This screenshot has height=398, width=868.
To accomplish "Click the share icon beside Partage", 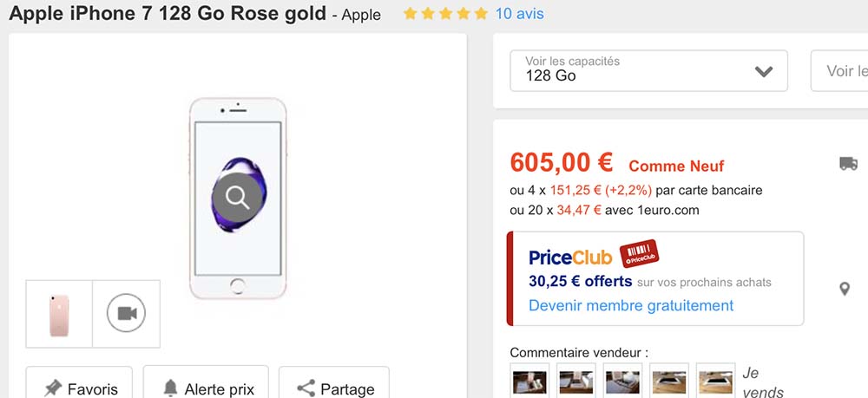I will 306,388.
